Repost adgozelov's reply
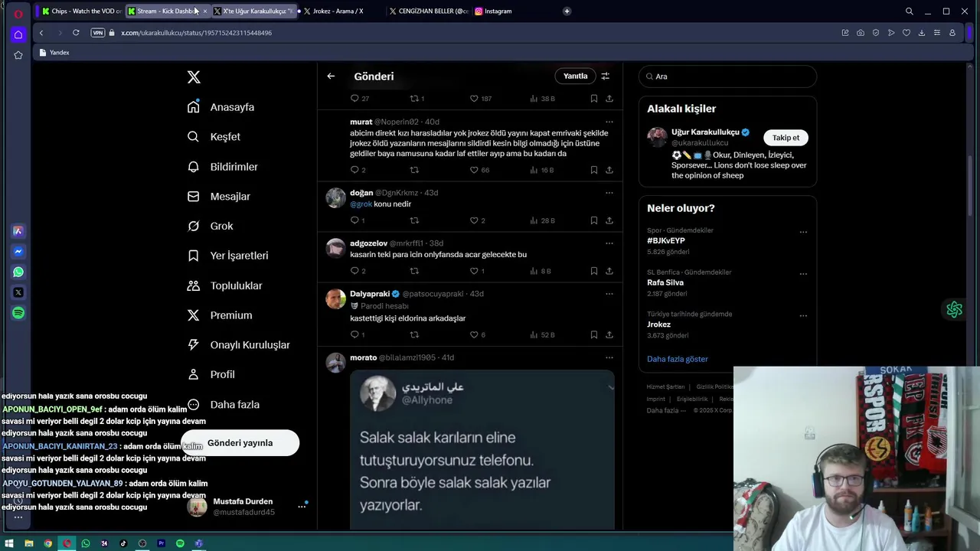Image resolution: width=980 pixels, height=551 pixels. 414,271
